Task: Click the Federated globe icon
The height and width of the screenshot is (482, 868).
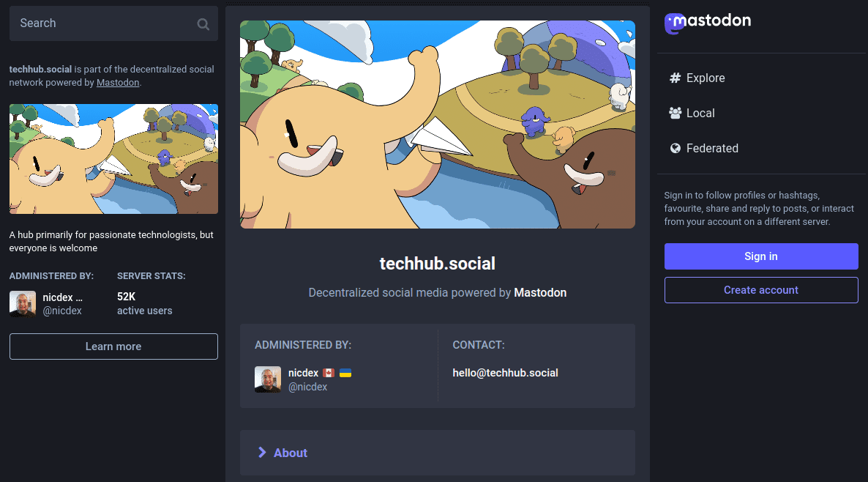Action: [x=675, y=149]
